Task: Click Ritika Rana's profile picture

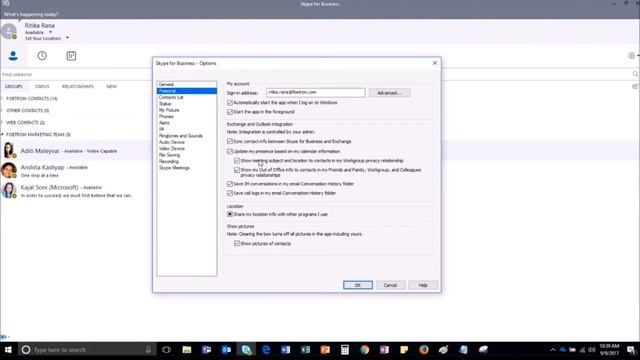Action: [9, 31]
